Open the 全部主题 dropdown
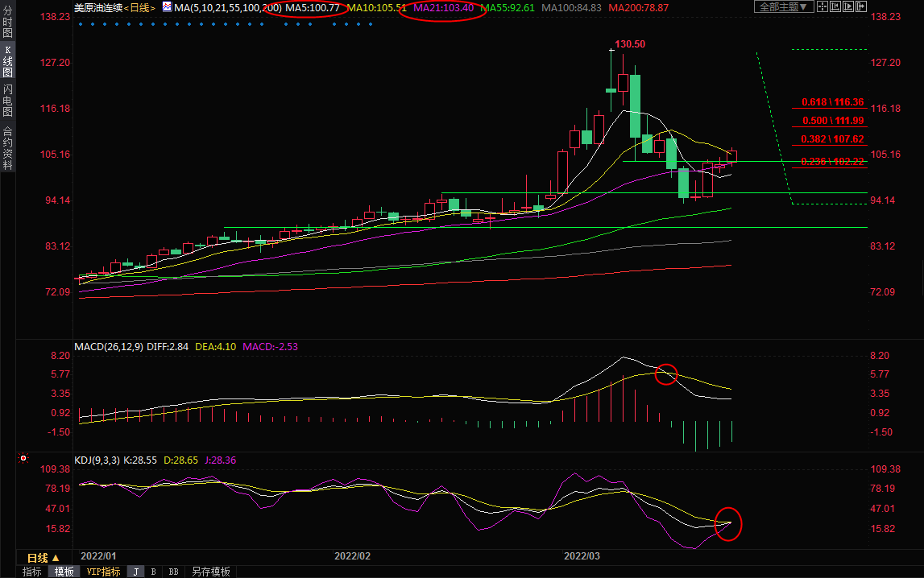The width and height of the screenshot is (924, 578). click(x=781, y=7)
